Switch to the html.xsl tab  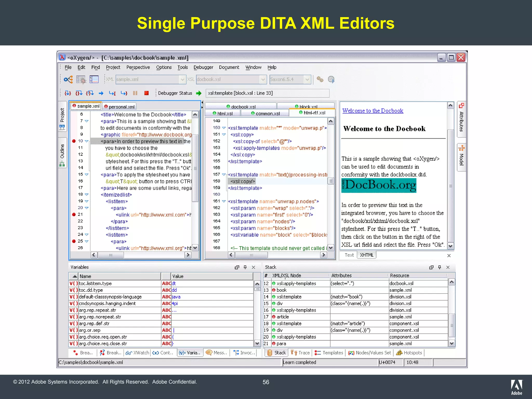pyautogui.click(x=223, y=113)
